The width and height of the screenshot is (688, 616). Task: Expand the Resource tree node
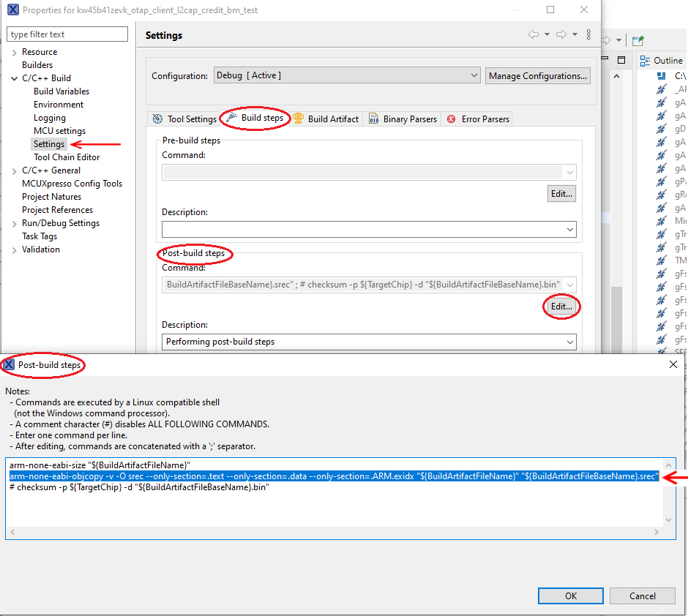(15, 52)
